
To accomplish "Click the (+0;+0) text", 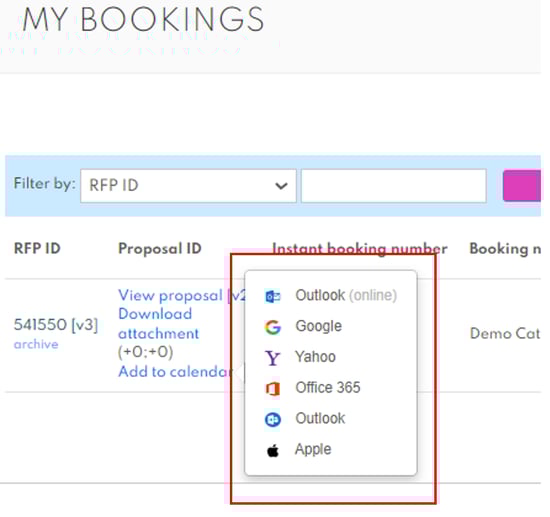I will click(x=146, y=352).
